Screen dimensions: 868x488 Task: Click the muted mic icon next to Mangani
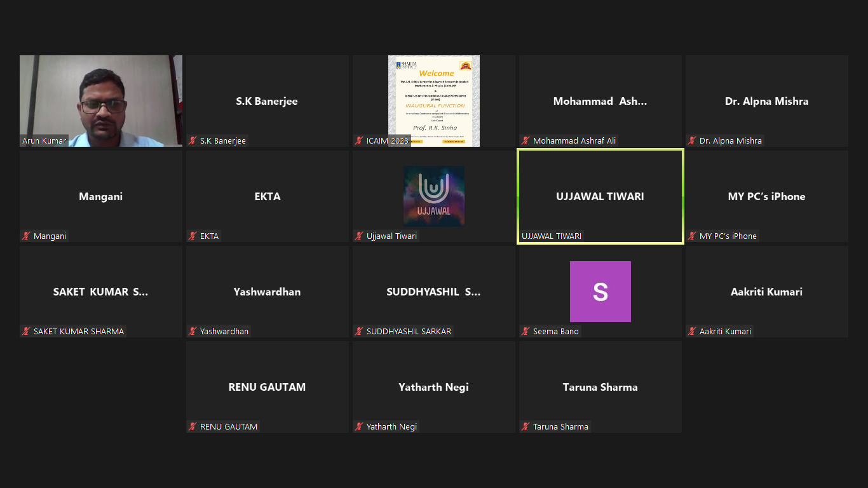point(26,236)
